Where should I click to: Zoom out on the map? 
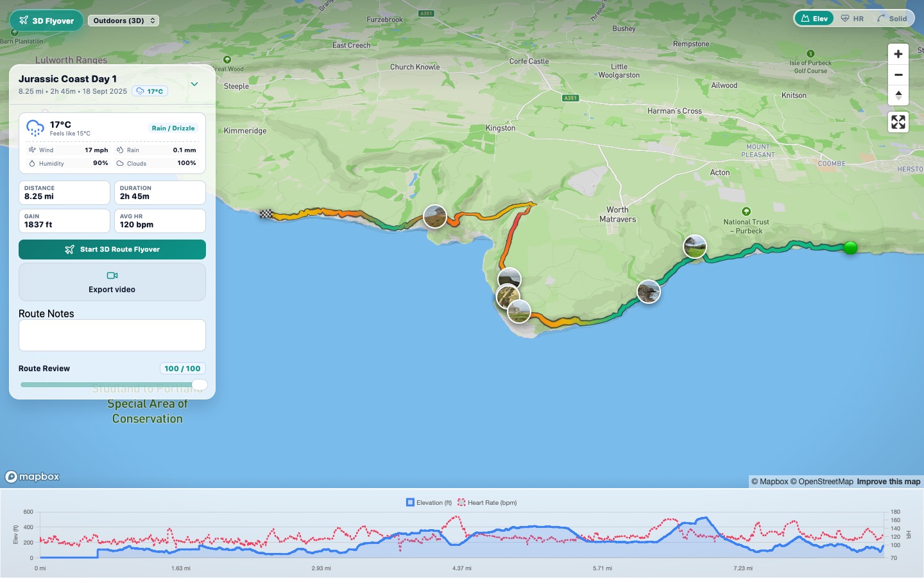[898, 74]
